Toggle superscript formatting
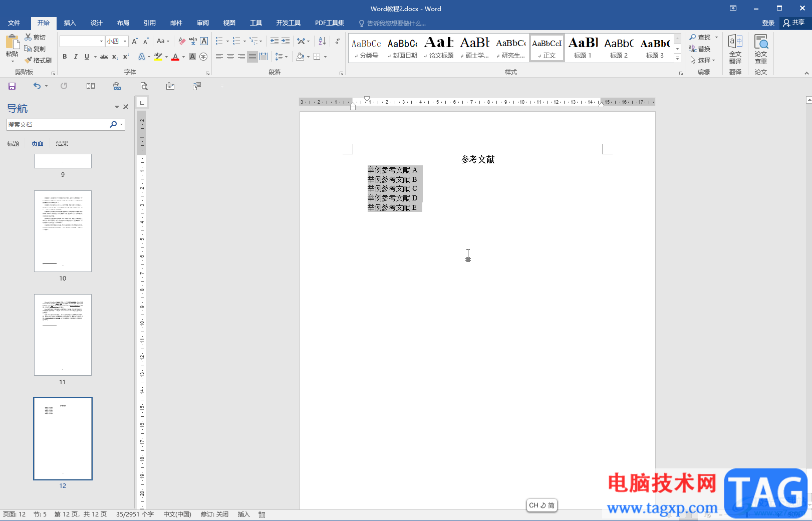 click(x=126, y=57)
